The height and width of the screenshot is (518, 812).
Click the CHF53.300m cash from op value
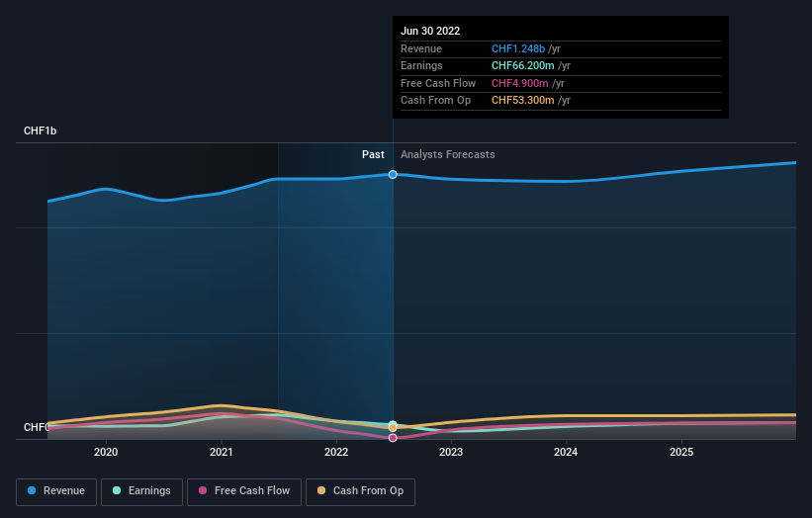(x=522, y=101)
